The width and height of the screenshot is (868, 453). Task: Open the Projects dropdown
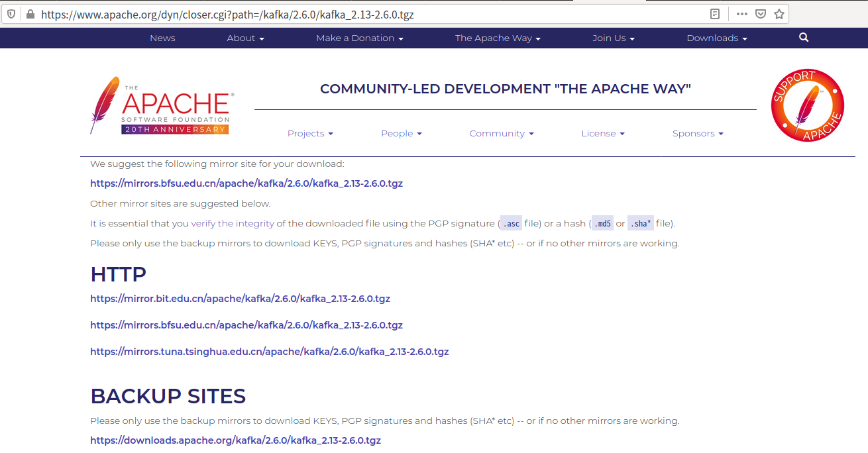coord(310,133)
